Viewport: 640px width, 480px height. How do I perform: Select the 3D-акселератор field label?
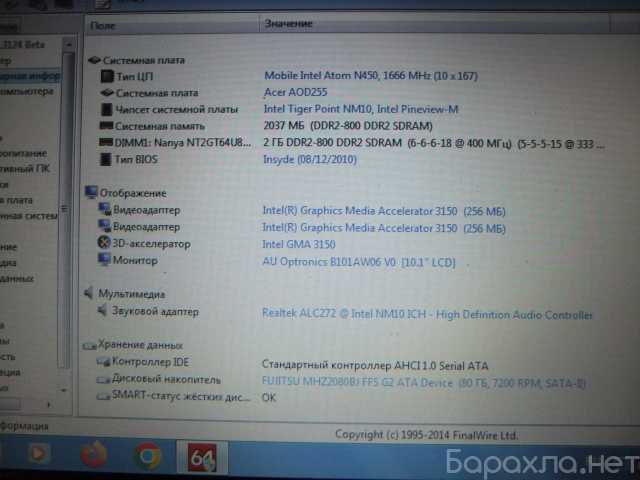click(x=151, y=244)
